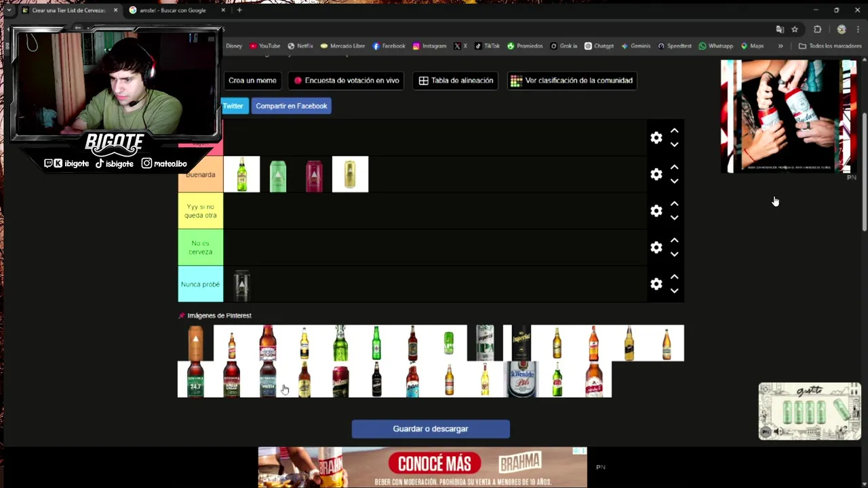Bookmark this page with the star icon

pyautogui.click(x=795, y=29)
